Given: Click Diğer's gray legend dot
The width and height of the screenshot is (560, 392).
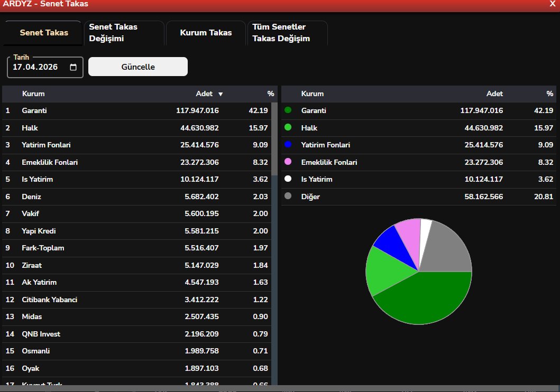Looking at the screenshot, I should [288, 196].
